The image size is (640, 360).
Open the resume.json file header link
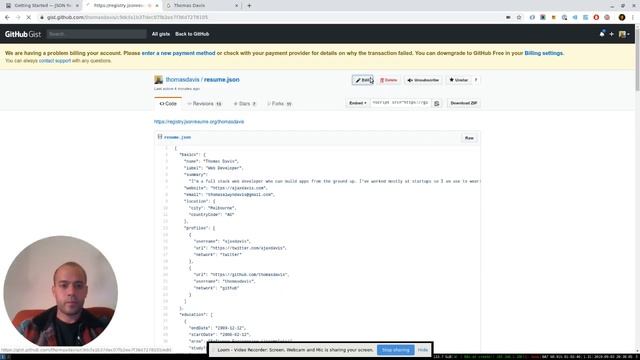pos(177,137)
